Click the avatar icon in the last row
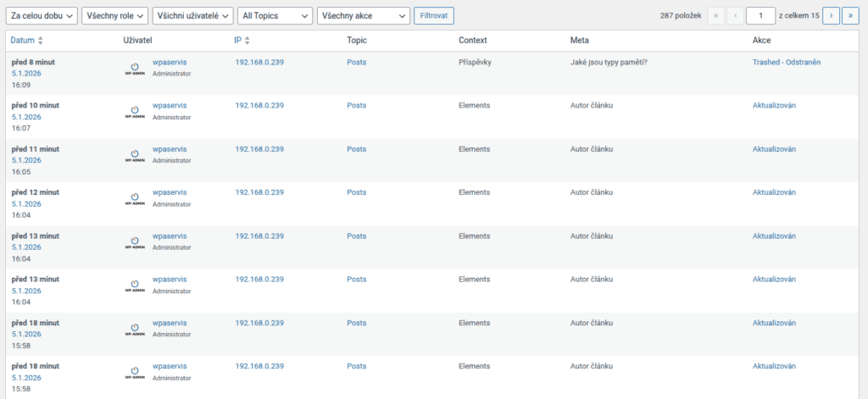 (134, 373)
